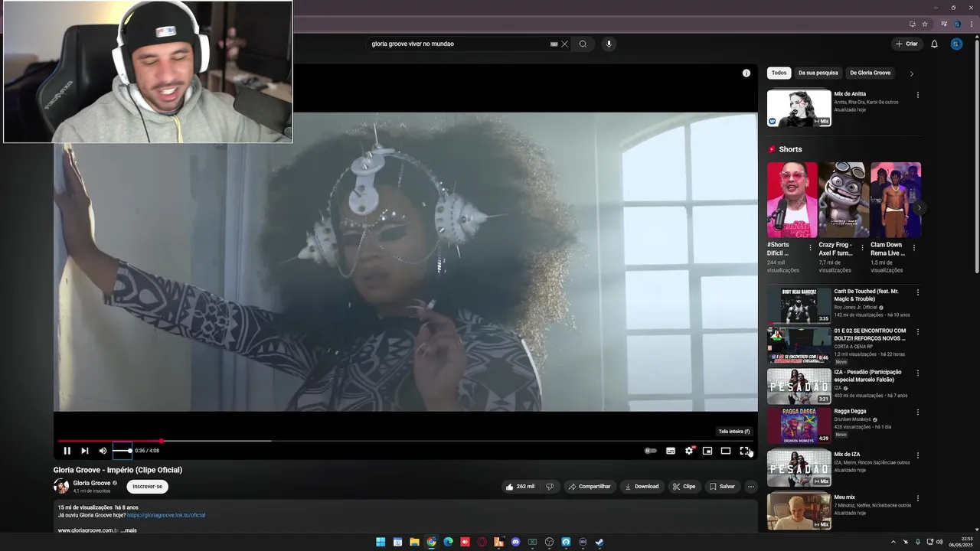The height and width of the screenshot is (551, 980).
Task: Click the Criar button
Action: (x=906, y=44)
